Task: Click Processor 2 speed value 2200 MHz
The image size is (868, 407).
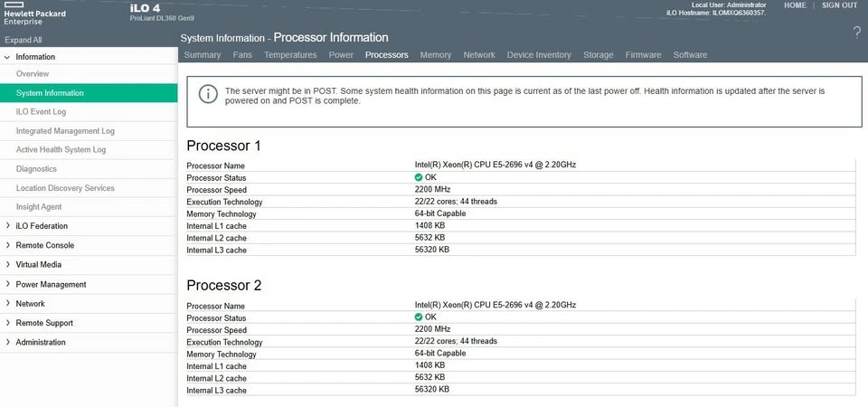Action: 432,329
